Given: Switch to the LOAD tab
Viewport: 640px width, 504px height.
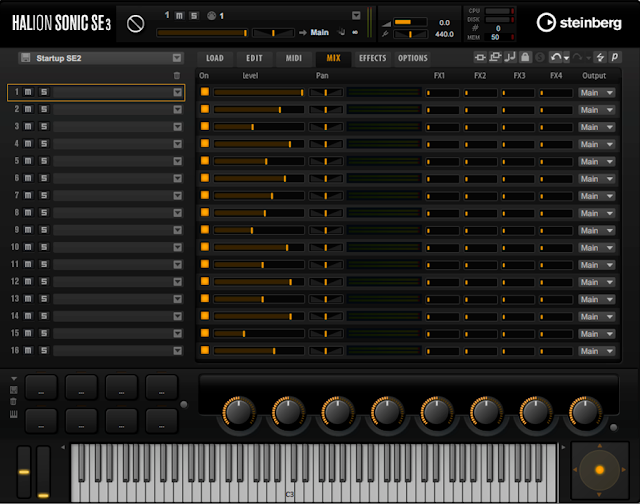Looking at the screenshot, I should tap(215, 58).
